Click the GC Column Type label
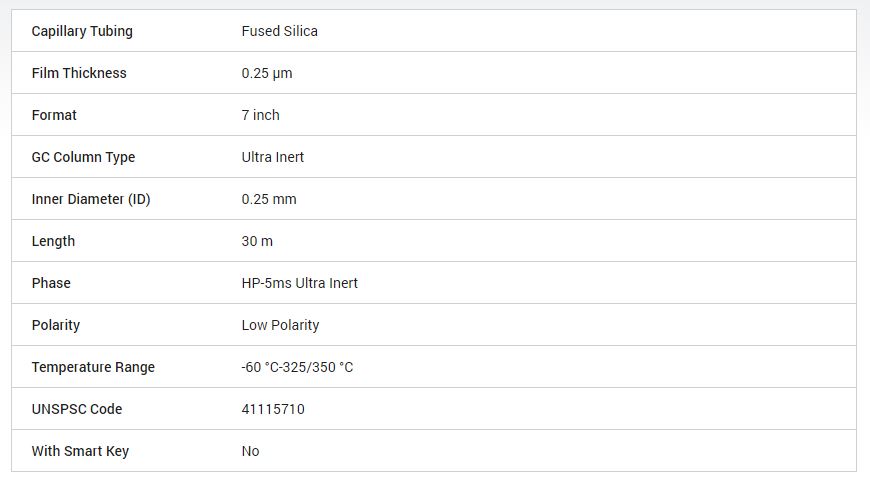Screen dimensions: 870x482 click(83, 157)
